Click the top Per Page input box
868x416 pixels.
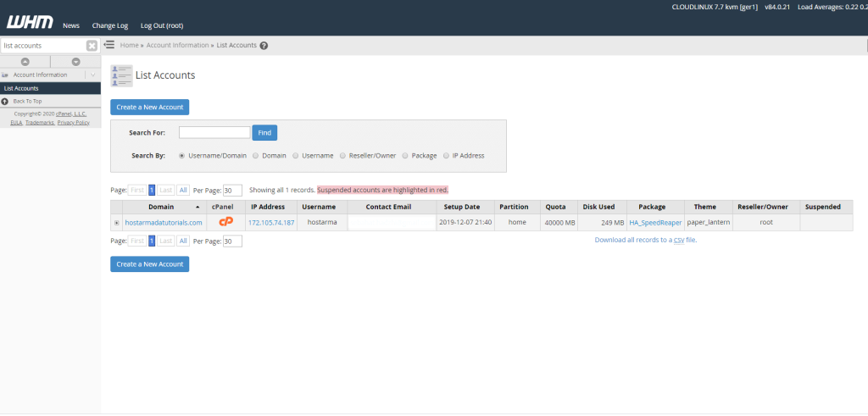coord(232,191)
